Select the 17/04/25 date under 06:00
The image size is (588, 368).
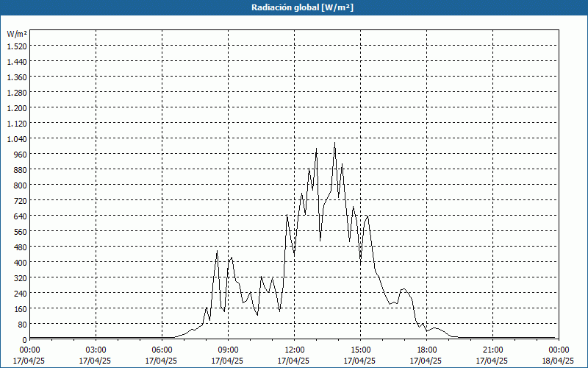pos(162,361)
